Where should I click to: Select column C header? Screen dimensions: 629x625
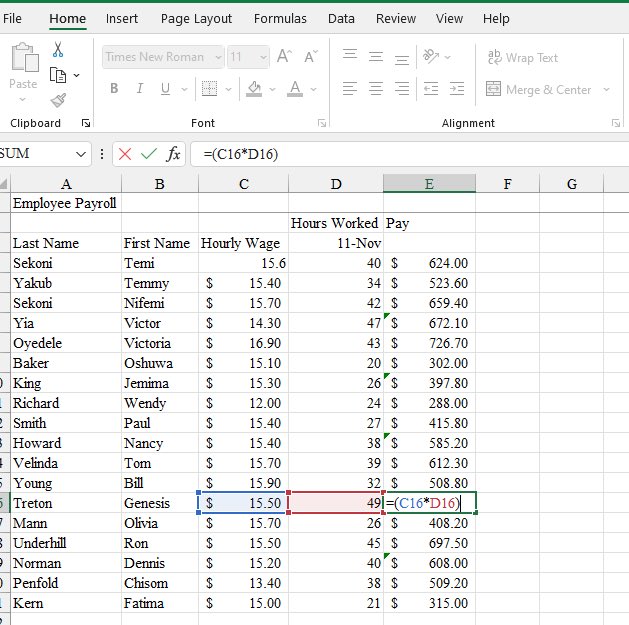click(x=243, y=184)
